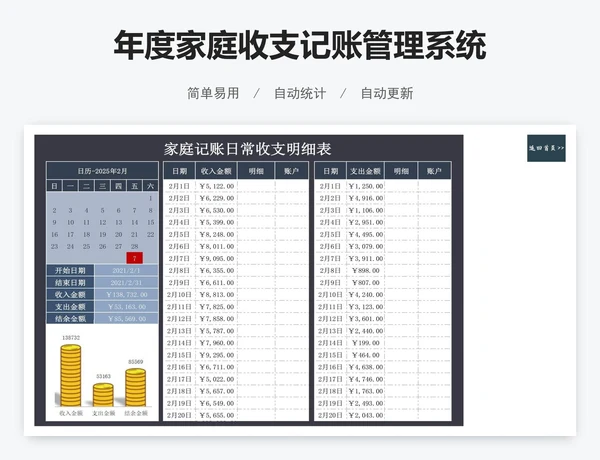Select income amount ￥6,549.00

(x=217, y=403)
